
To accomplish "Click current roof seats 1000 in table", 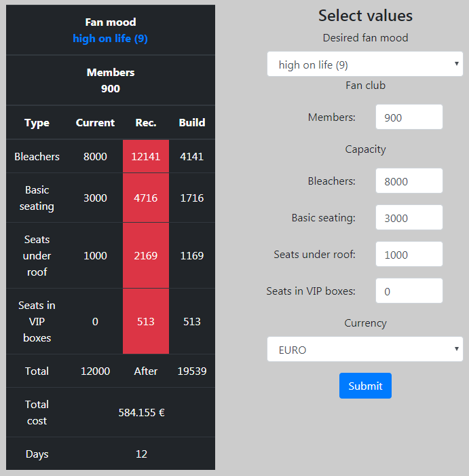I will [95, 255].
